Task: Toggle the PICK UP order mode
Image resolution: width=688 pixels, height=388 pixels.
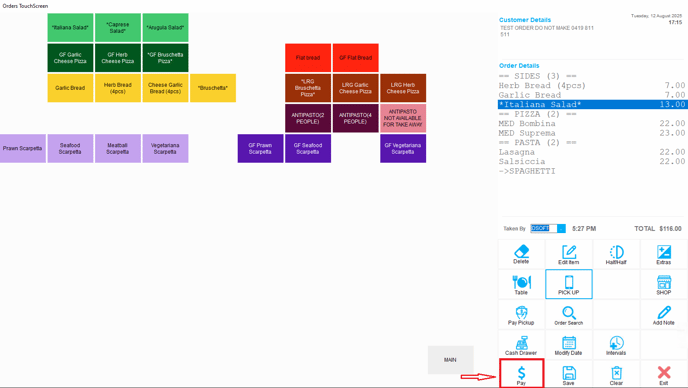Action: (x=569, y=284)
